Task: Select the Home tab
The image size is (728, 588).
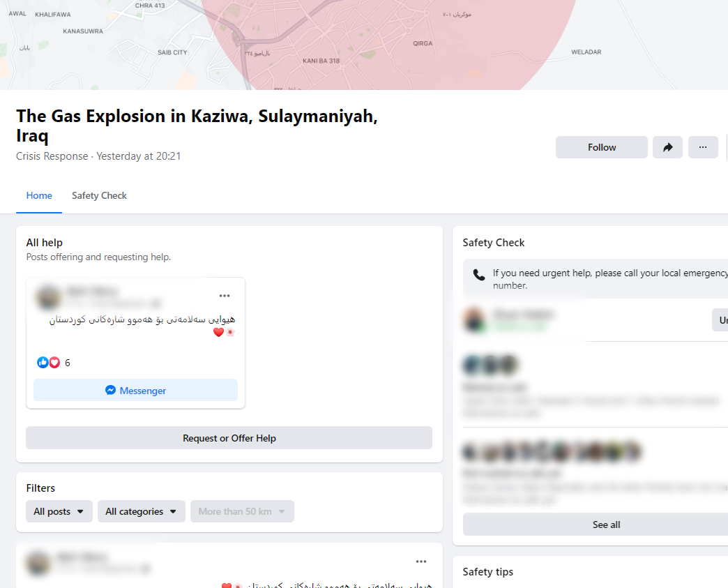Action: pyautogui.click(x=39, y=195)
